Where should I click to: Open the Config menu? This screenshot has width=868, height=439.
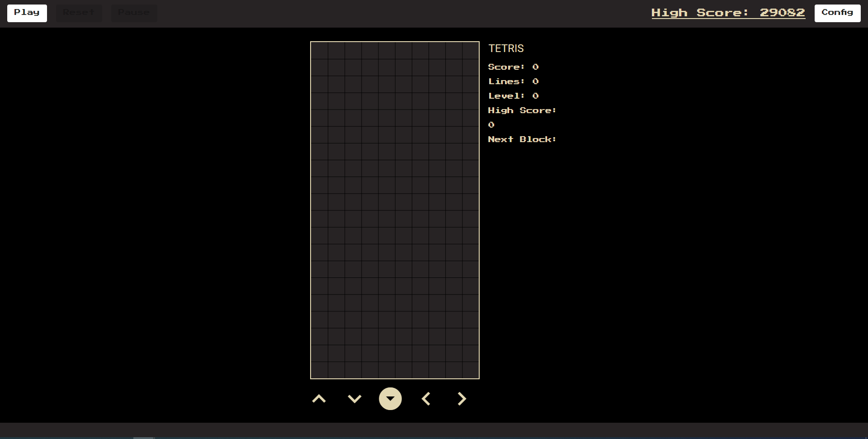(837, 13)
